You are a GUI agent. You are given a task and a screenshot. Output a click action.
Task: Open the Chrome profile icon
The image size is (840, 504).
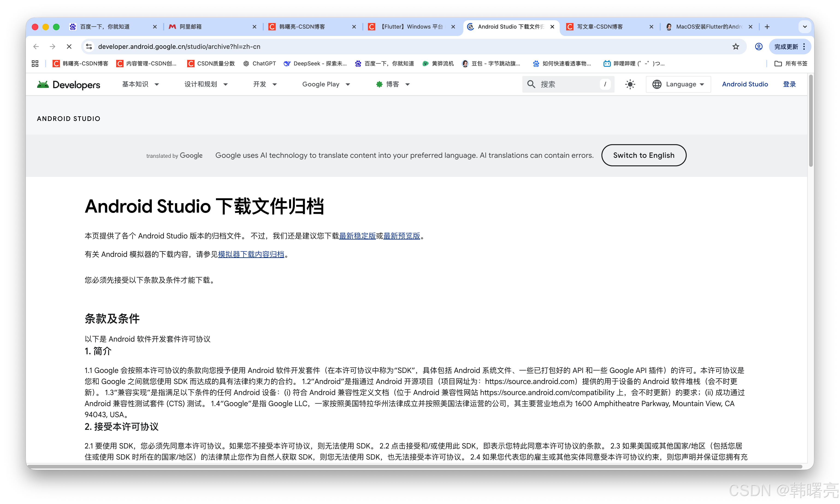[758, 47]
